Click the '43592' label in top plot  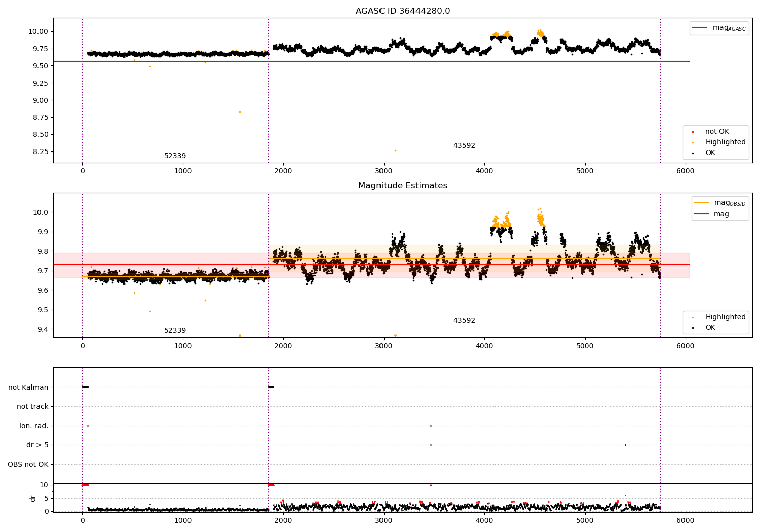point(464,146)
